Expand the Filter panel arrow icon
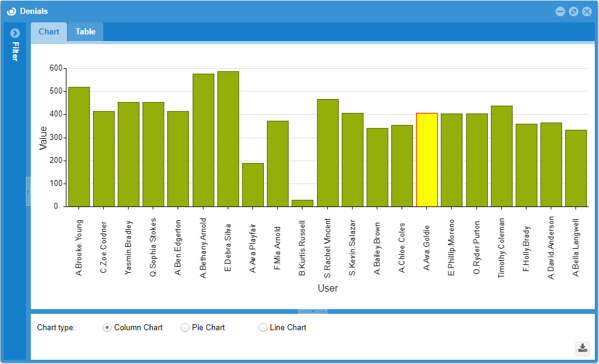 point(15,33)
